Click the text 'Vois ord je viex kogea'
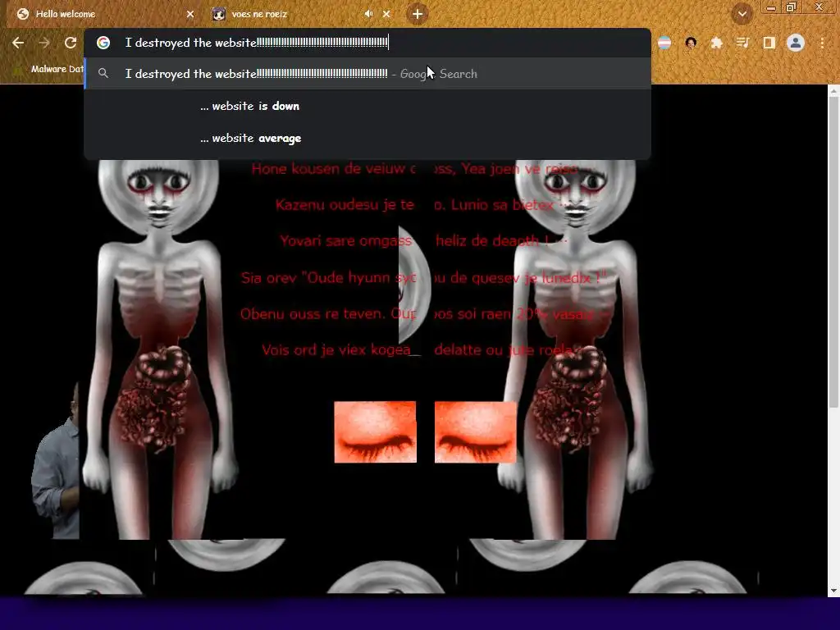 [336, 350]
